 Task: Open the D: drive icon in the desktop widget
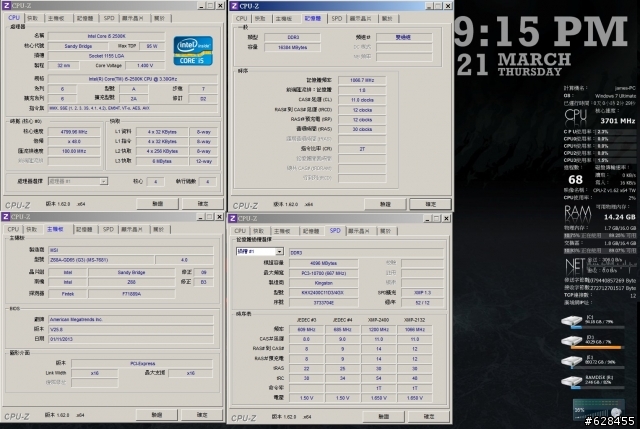coord(571,341)
